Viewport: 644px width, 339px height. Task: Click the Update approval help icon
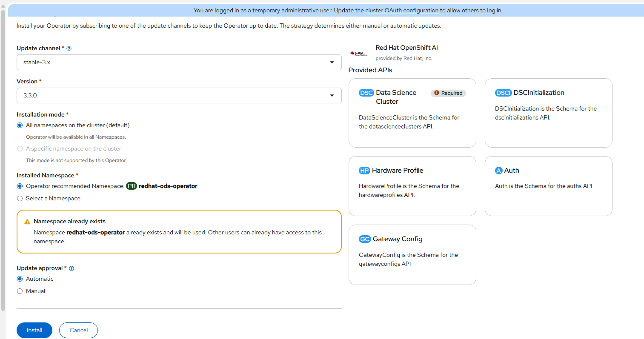72,268
